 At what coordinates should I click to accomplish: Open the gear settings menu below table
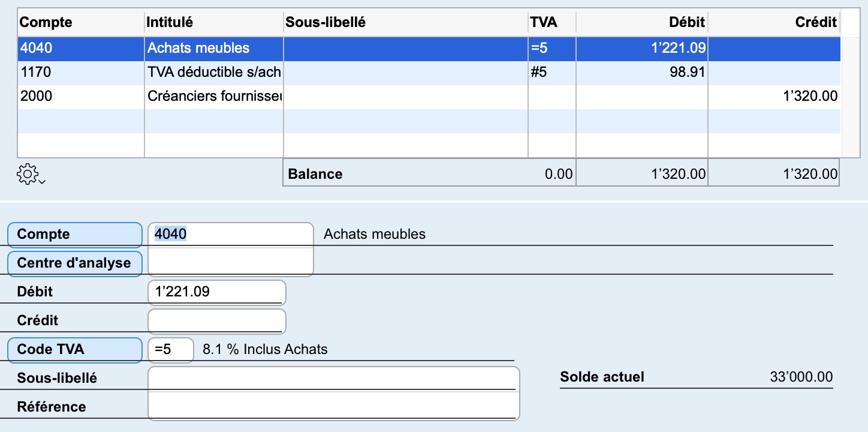[30, 175]
